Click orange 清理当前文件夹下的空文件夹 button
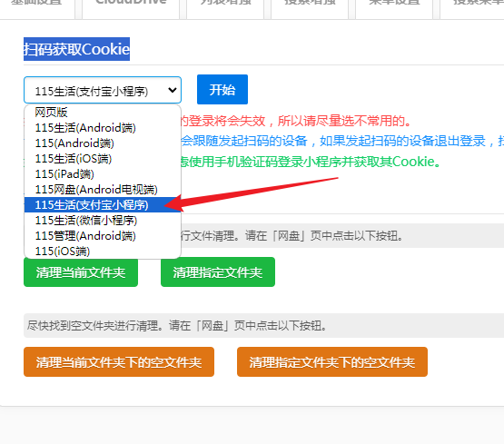The height and width of the screenshot is (444, 504). coord(119,362)
